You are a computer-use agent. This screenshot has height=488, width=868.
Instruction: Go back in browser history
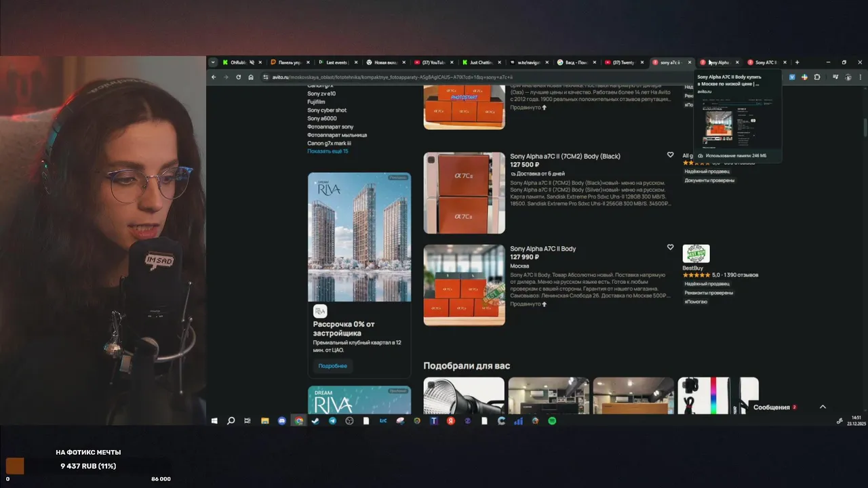(x=214, y=77)
